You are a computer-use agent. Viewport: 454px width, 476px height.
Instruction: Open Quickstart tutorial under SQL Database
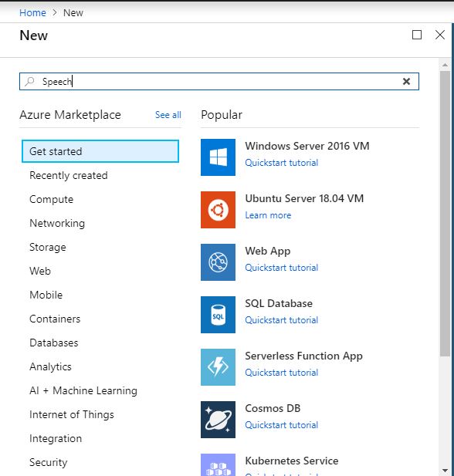pyautogui.click(x=281, y=320)
